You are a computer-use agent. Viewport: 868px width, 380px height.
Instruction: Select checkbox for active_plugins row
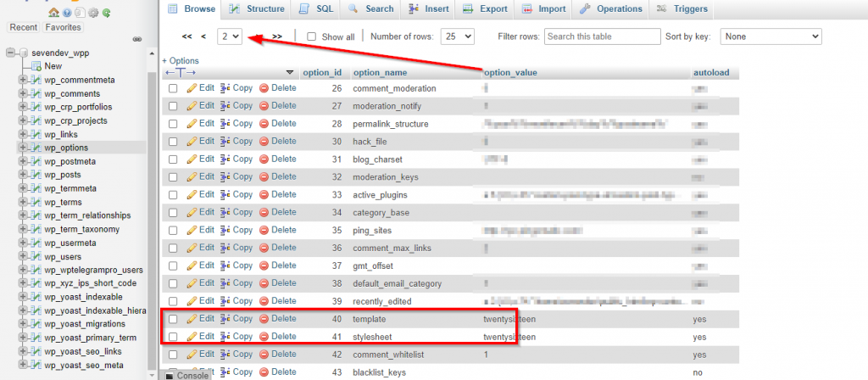tap(173, 194)
